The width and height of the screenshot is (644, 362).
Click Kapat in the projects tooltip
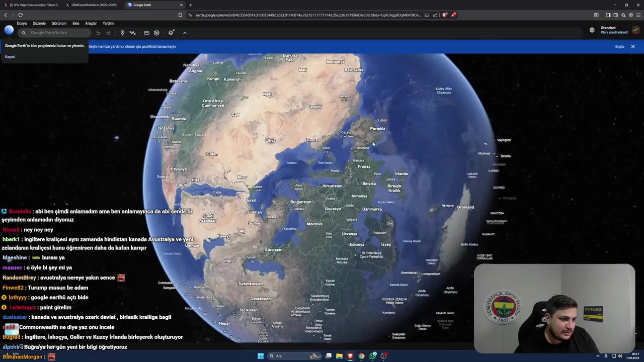pos(10,57)
